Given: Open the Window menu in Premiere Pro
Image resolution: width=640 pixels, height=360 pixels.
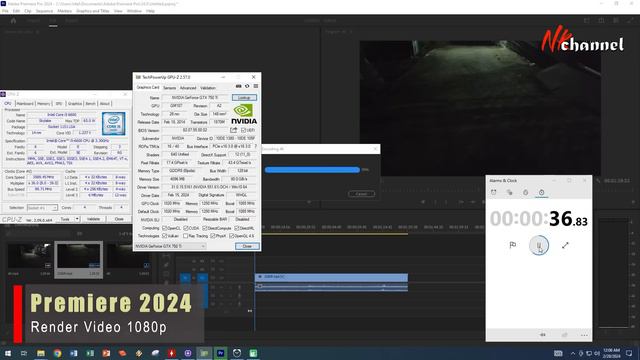Looking at the screenshot, I should [x=134, y=11].
